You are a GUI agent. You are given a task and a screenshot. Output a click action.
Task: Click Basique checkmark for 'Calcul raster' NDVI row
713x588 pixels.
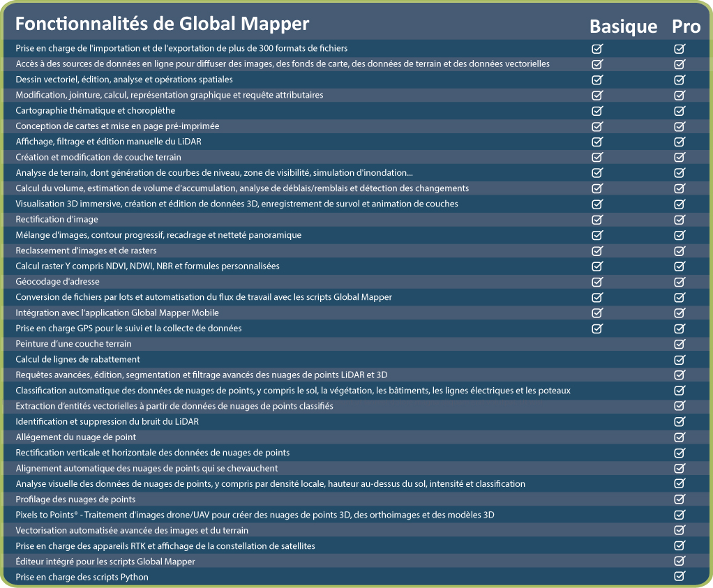(x=597, y=266)
